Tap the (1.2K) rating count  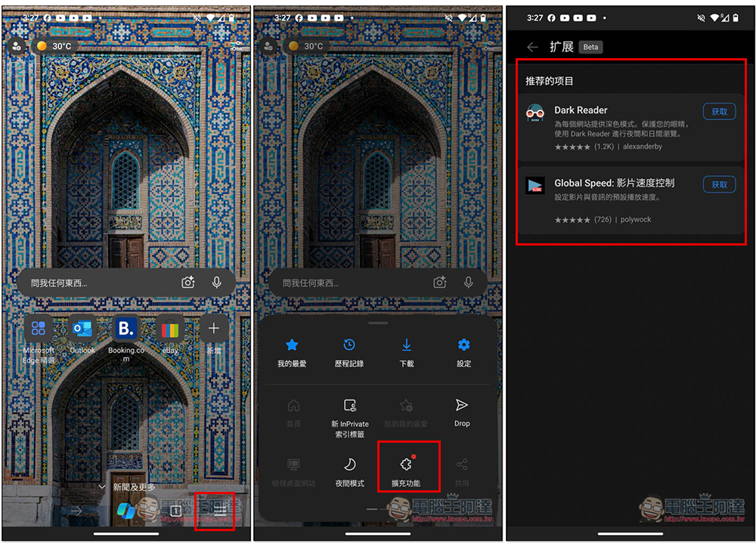[603, 147]
